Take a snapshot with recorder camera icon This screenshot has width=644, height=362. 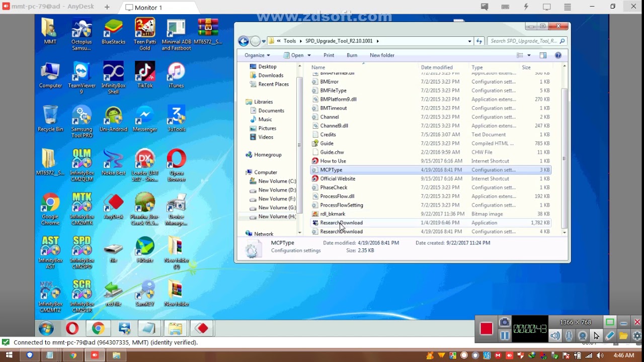[x=505, y=322]
